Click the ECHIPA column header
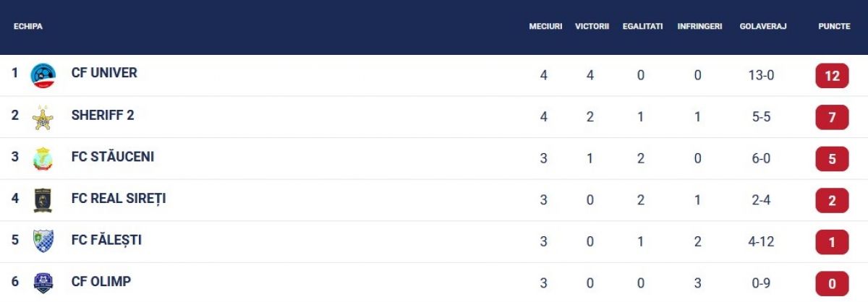Image resolution: width=868 pixels, height=302 pixels. 28,26
